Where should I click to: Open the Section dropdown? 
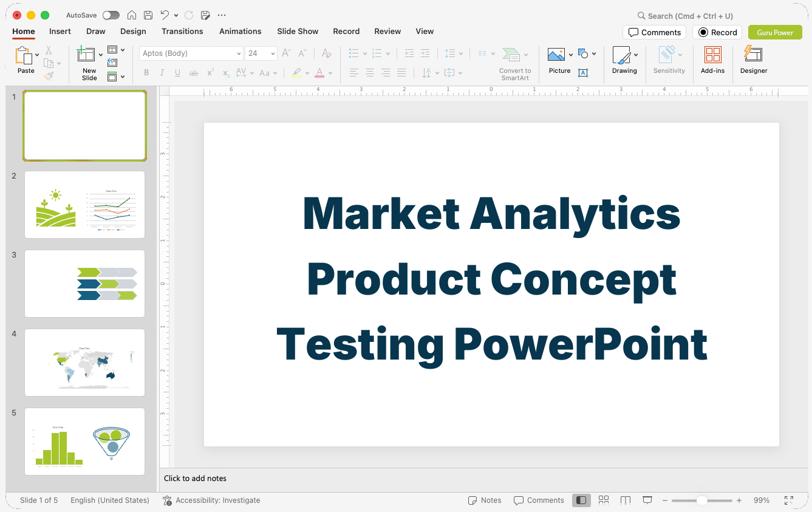[x=116, y=77]
